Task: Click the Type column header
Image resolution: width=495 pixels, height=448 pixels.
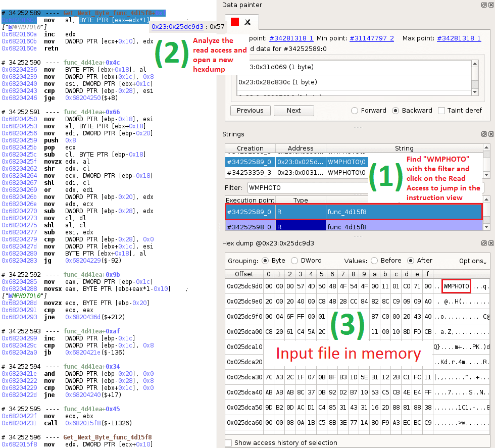Action: pyautogui.click(x=301, y=200)
